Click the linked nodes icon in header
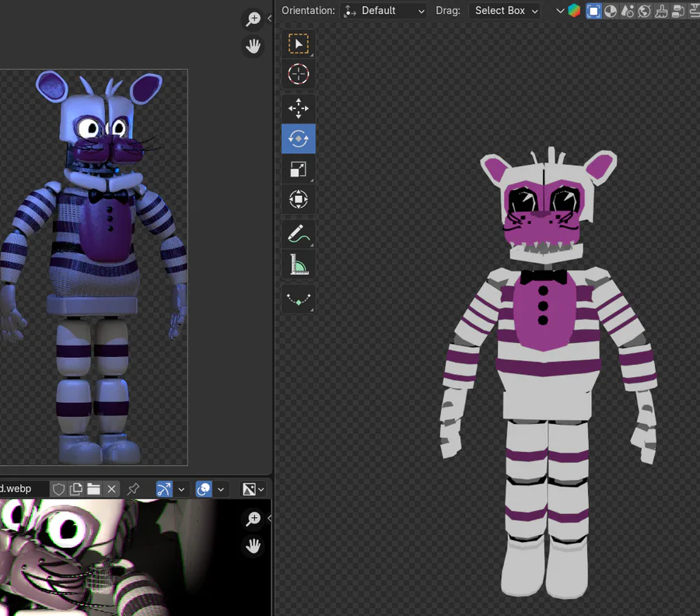 tap(678, 11)
